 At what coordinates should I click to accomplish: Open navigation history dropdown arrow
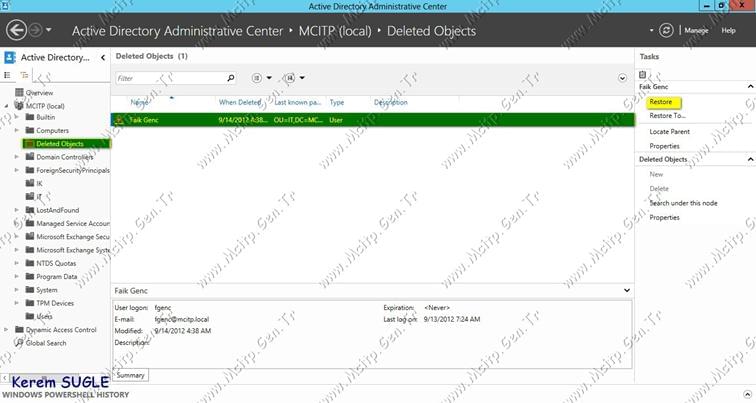[x=48, y=30]
